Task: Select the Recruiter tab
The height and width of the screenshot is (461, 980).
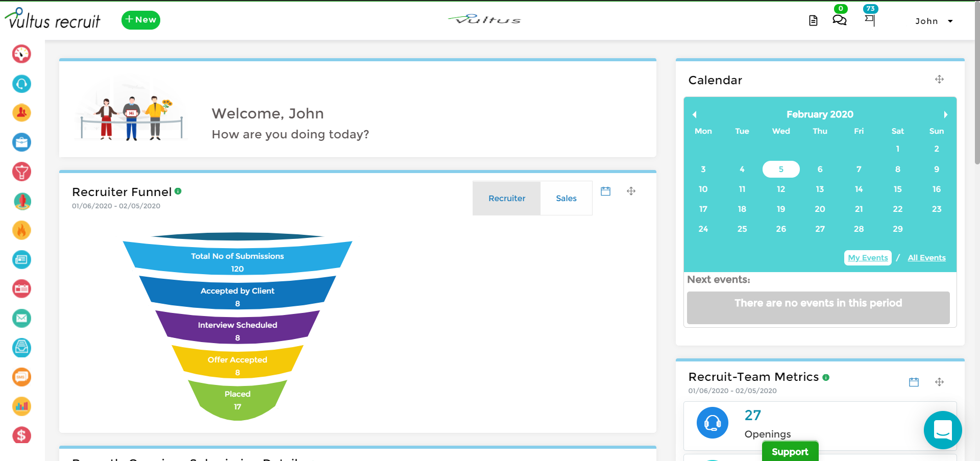Action: point(506,198)
